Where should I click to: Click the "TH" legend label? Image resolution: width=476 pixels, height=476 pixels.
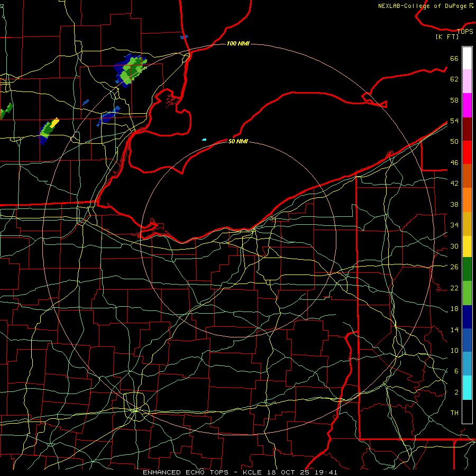pos(454,413)
